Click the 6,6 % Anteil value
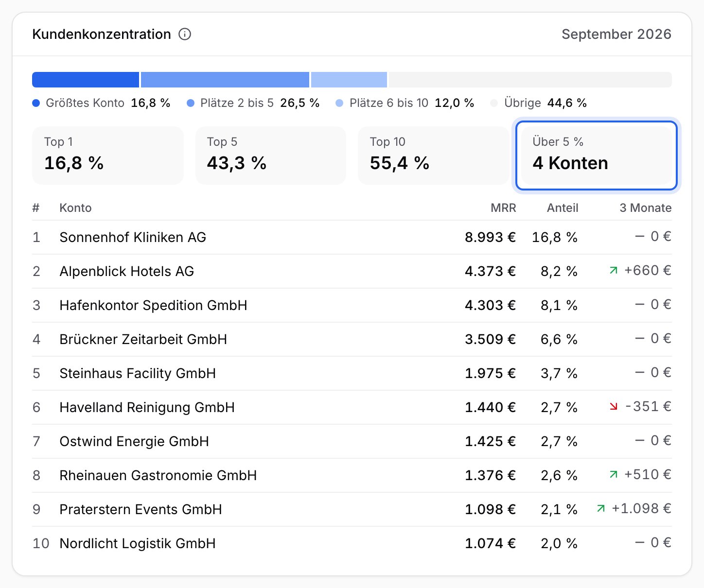Screen dimensions: 704x588 (x=559, y=339)
